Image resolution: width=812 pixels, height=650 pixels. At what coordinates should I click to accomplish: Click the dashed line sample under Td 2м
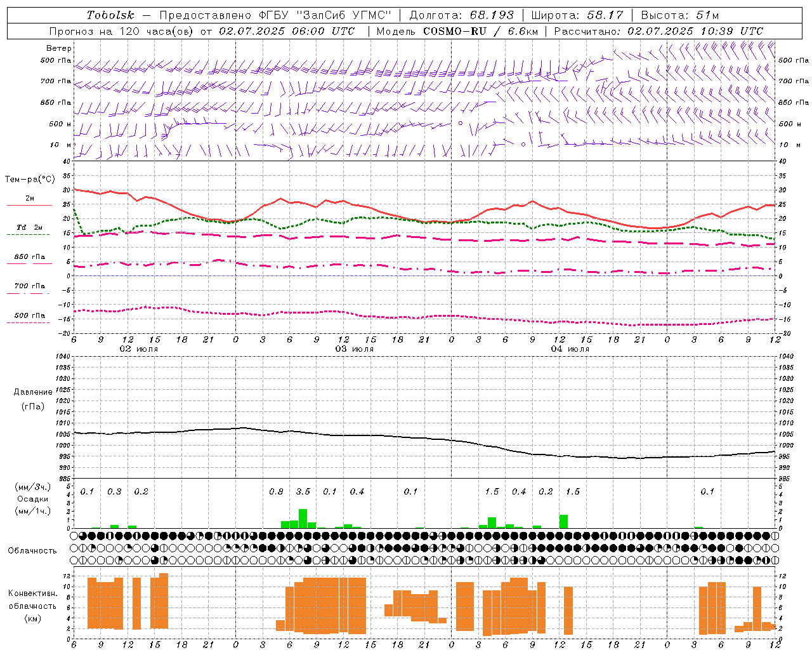click(28, 235)
